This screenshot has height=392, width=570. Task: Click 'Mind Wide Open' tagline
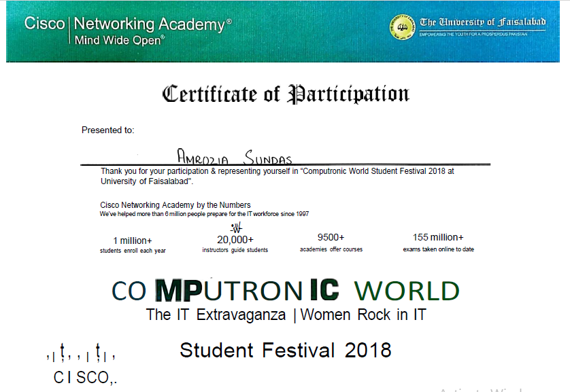120,40
